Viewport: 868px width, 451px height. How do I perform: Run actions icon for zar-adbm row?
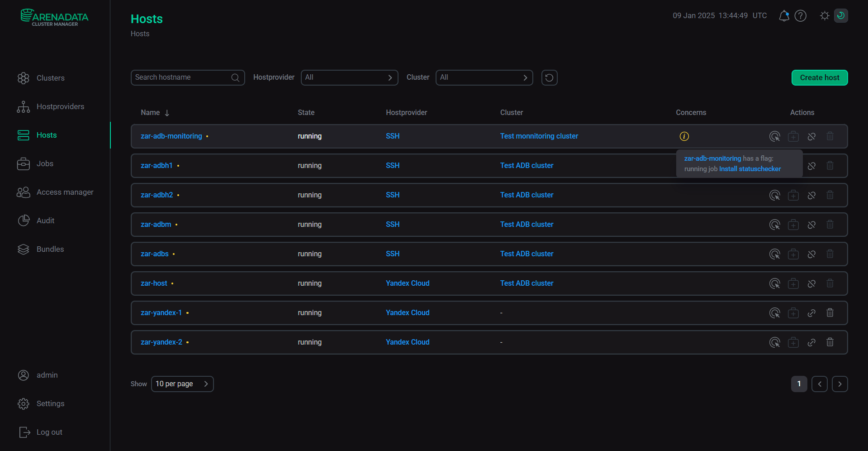coord(775,225)
